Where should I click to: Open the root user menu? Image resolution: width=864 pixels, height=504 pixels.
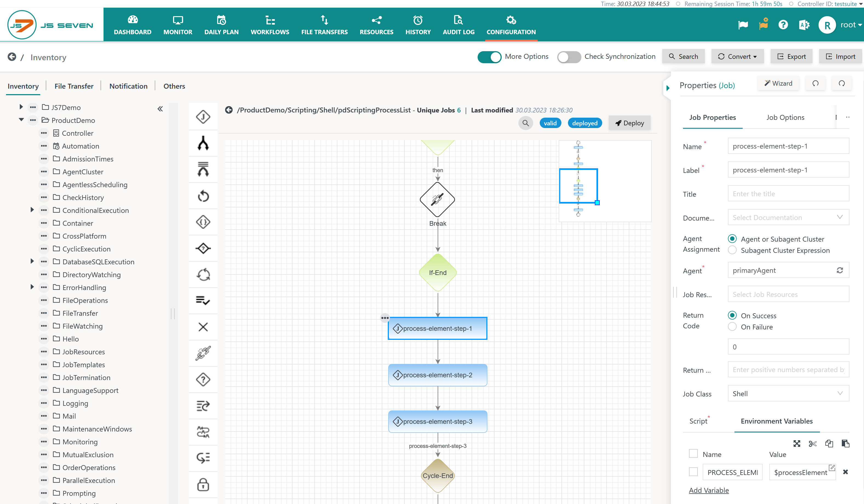(x=840, y=25)
